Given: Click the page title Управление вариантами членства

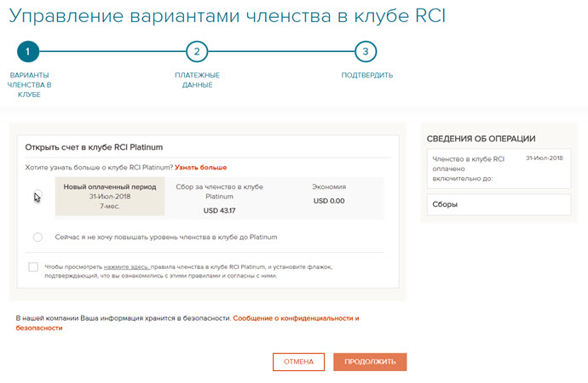Looking at the screenshot, I should (x=228, y=15).
